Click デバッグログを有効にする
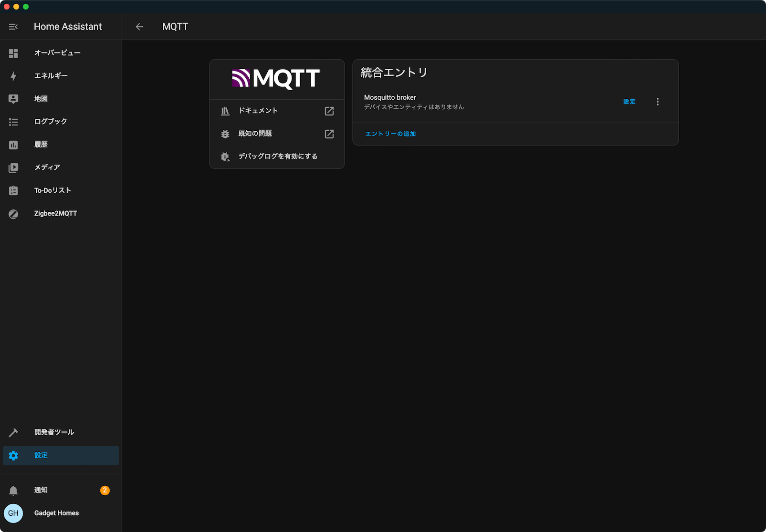This screenshot has height=532, width=766. pos(277,156)
